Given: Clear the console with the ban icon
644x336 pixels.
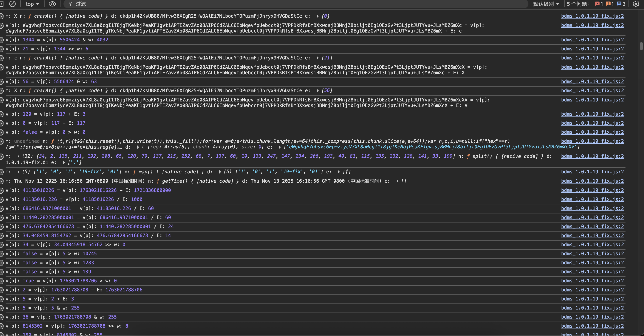Looking at the screenshot, I should [x=12, y=4].
